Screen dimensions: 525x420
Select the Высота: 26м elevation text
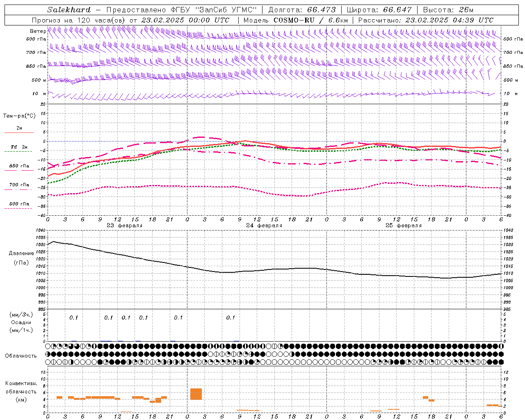(448, 10)
